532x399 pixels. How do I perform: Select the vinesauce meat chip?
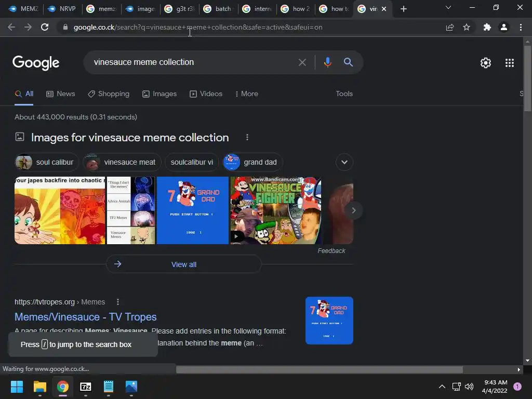[122, 162]
